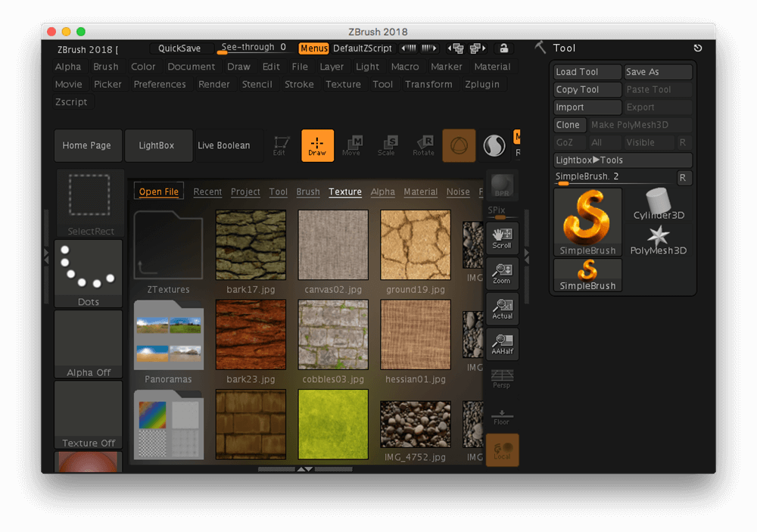Select bark17.jpg texture thumbnail
The height and width of the screenshot is (532, 757).
(251, 244)
